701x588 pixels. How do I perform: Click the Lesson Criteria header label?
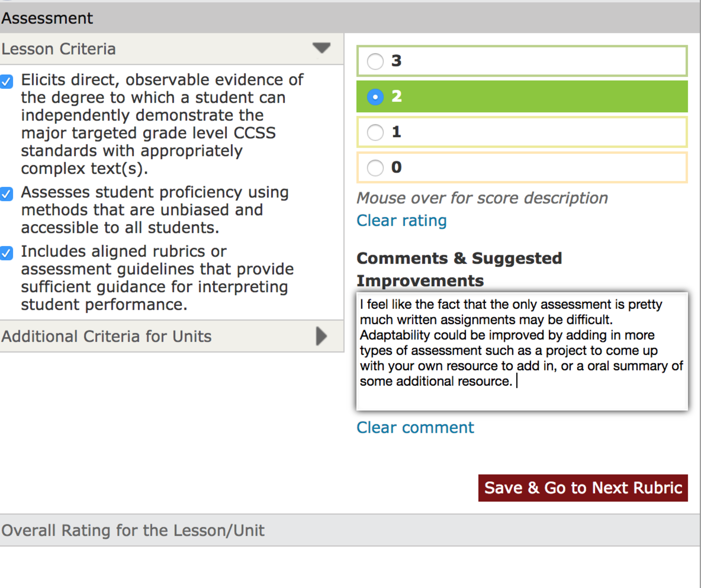(x=59, y=49)
